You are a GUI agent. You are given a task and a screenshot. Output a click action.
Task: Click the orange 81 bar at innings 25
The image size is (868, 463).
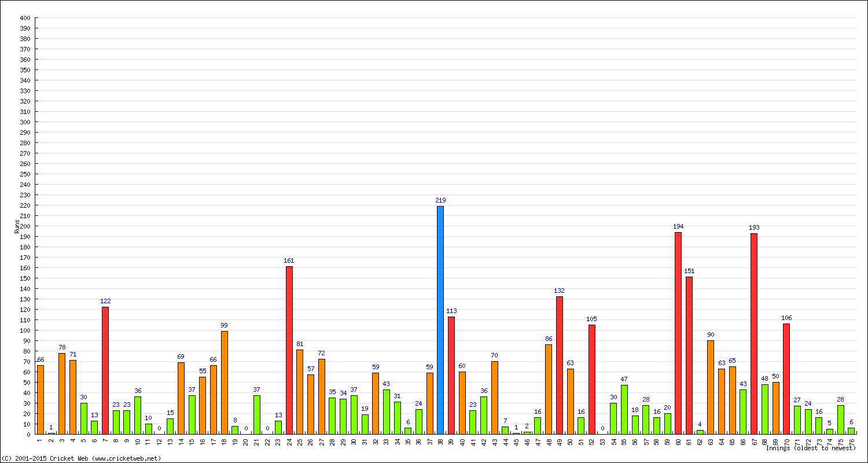300,392
